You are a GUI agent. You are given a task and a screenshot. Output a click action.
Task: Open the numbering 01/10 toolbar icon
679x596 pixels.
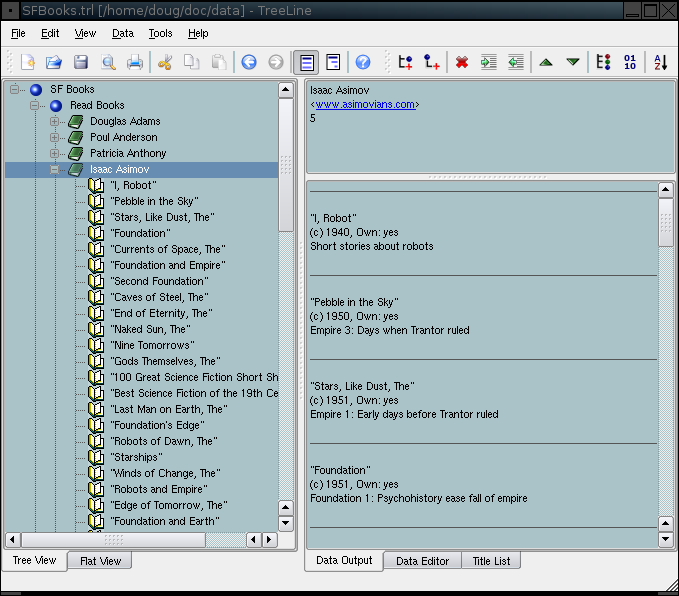click(630, 62)
